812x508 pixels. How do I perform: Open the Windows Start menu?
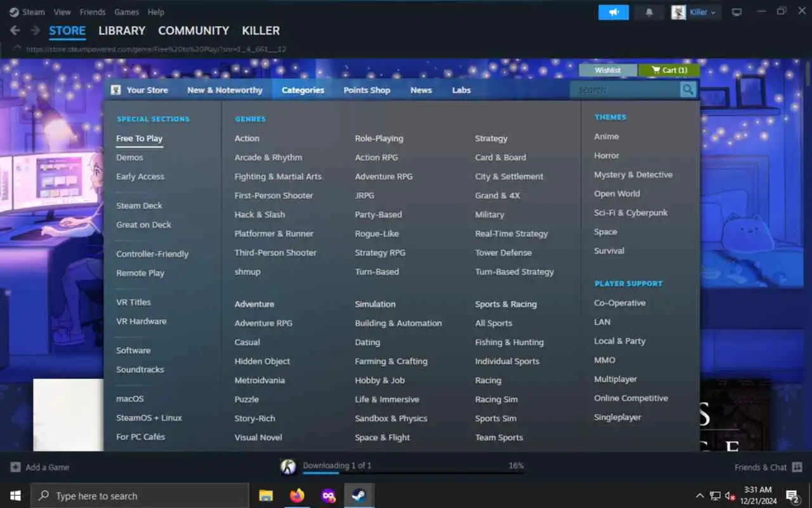click(x=15, y=496)
